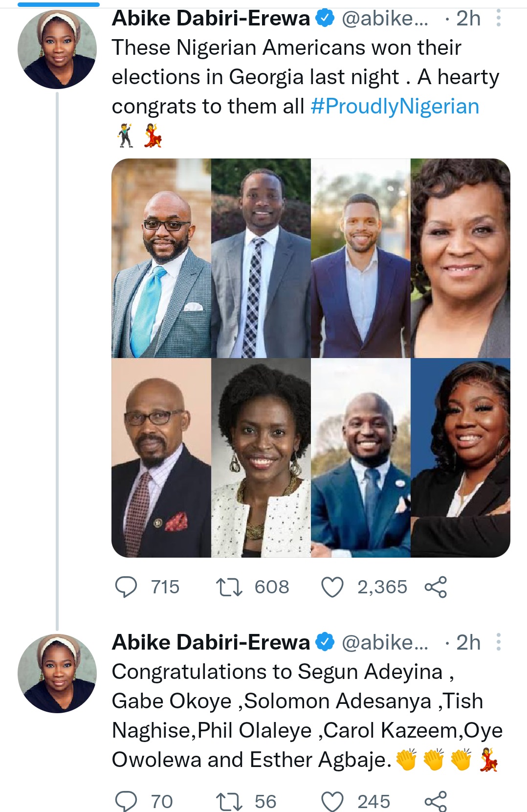Open the #ProudlyNigerian hashtag
This screenshot has height=812, width=527.
[395, 107]
